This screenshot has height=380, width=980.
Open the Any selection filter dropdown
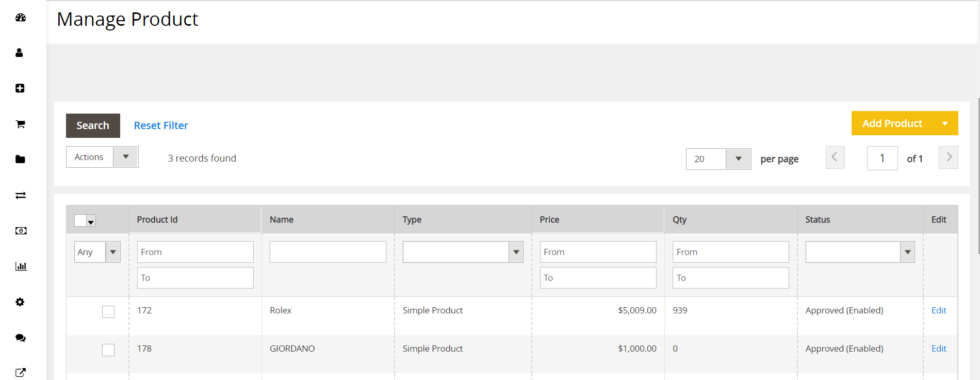tap(97, 252)
